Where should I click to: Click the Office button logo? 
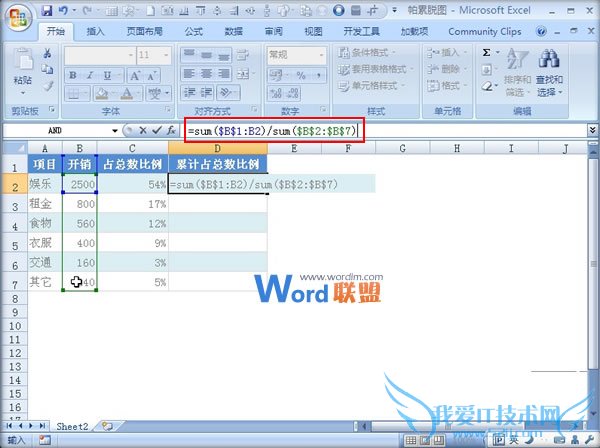17,16
